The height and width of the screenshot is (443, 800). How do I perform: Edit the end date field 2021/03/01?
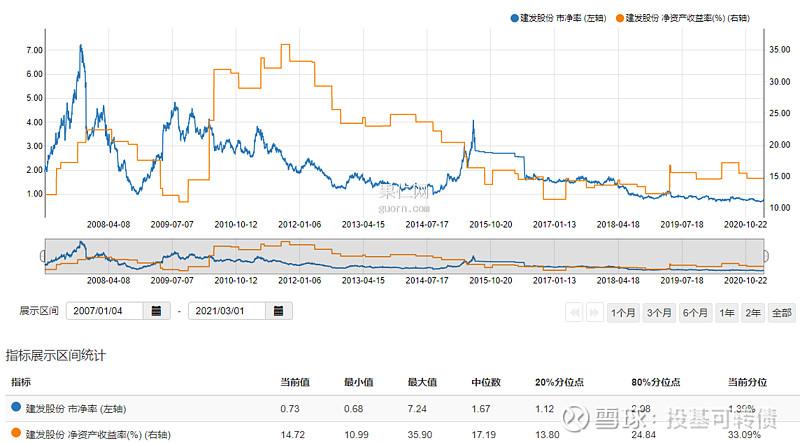point(227,311)
